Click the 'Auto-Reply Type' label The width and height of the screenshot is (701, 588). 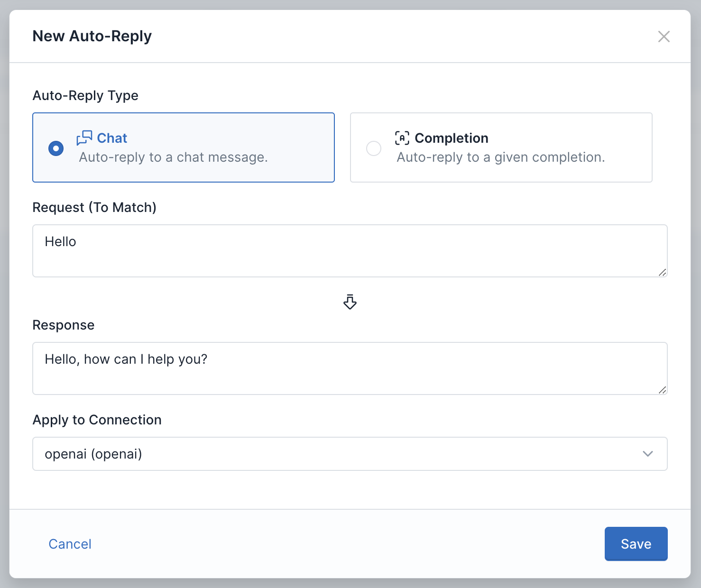85,96
